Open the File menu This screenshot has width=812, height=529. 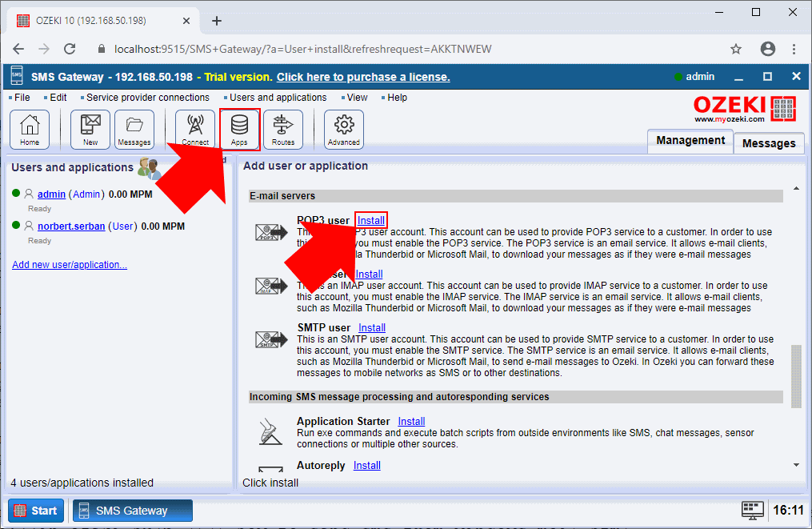pyautogui.click(x=22, y=98)
